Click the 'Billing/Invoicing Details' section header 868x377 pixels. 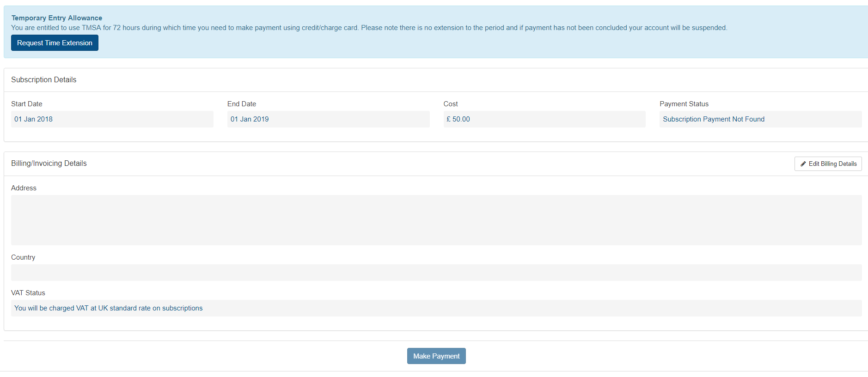tap(49, 164)
